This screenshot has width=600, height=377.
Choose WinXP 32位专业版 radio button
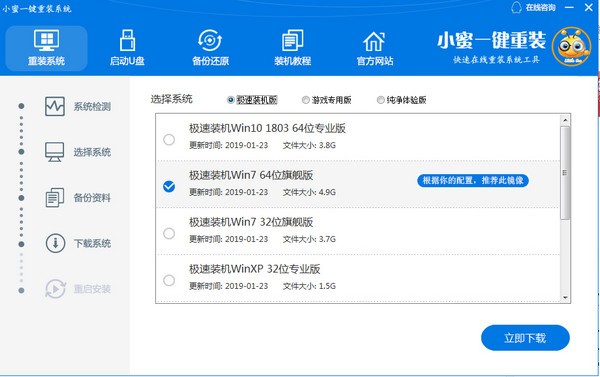click(x=169, y=281)
